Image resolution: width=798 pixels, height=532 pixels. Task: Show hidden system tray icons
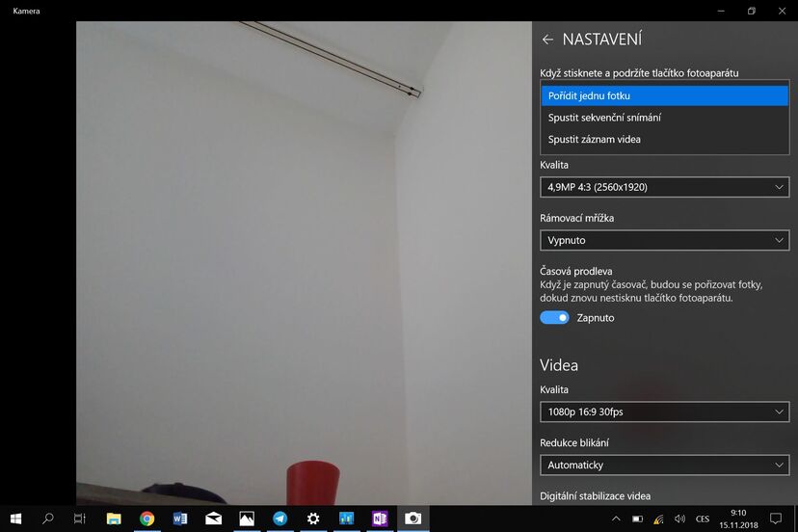[616, 519]
